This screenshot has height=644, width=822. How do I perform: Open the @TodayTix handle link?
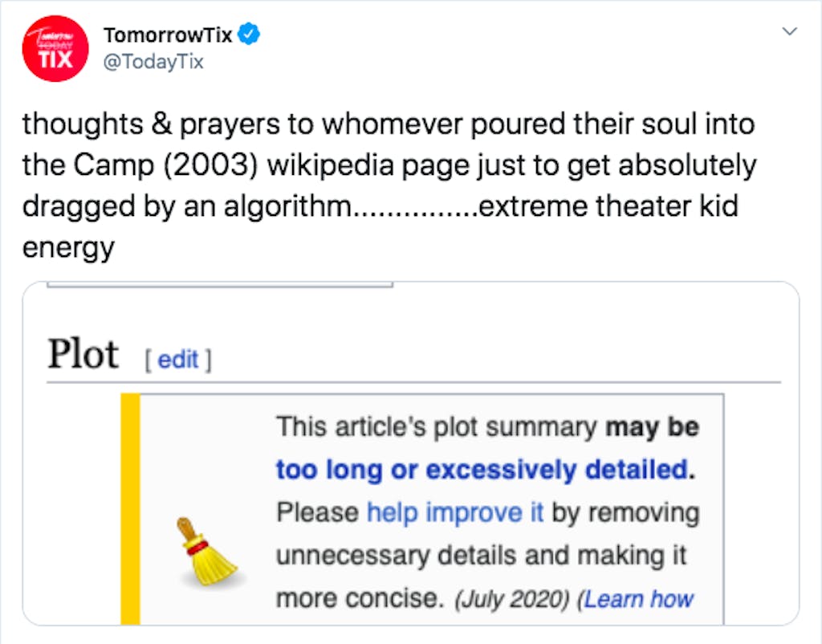(x=153, y=61)
